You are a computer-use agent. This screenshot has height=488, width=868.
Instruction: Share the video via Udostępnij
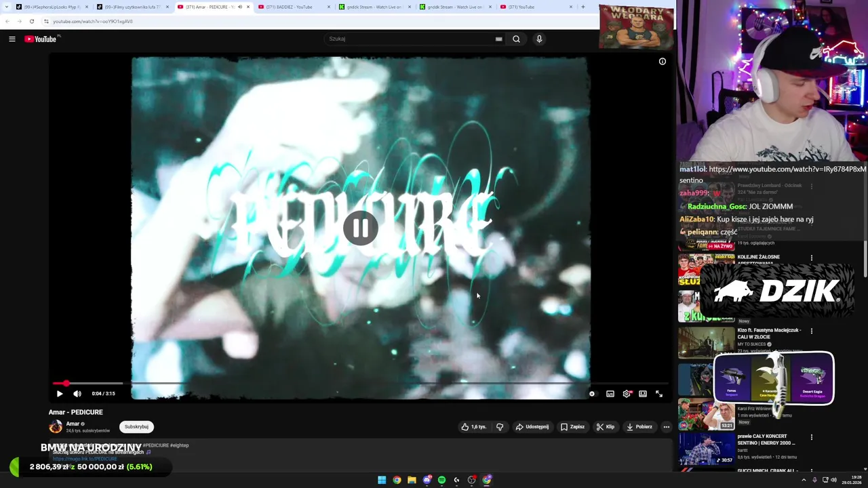point(532,427)
